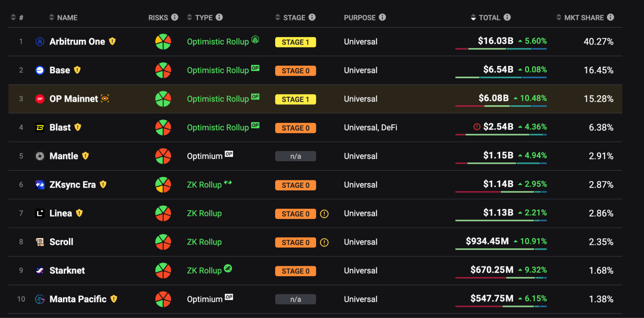This screenshot has width=644, height=318.
Task: Click the info icon next to MKT SHARE
Action: pyautogui.click(x=610, y=17)
